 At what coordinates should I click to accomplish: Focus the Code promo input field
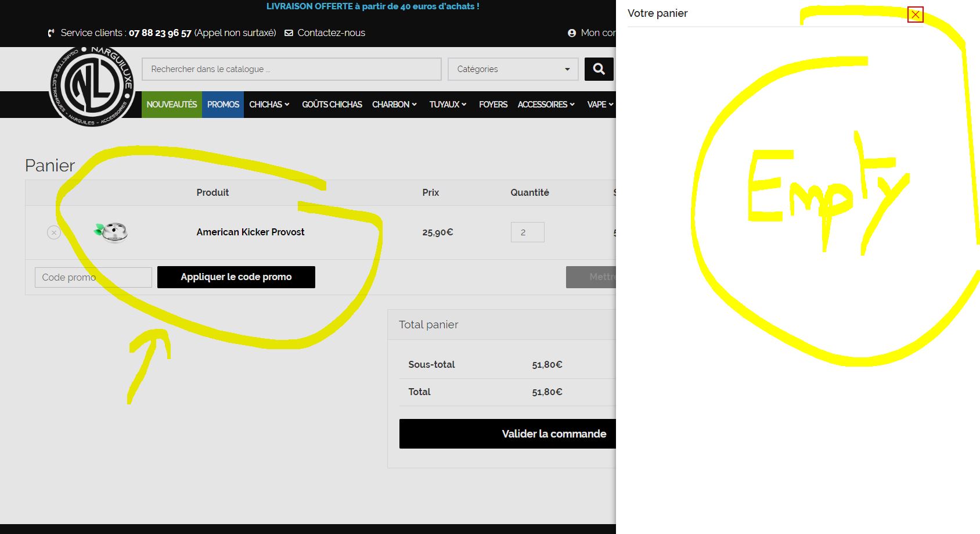click(x=93, y=278)
